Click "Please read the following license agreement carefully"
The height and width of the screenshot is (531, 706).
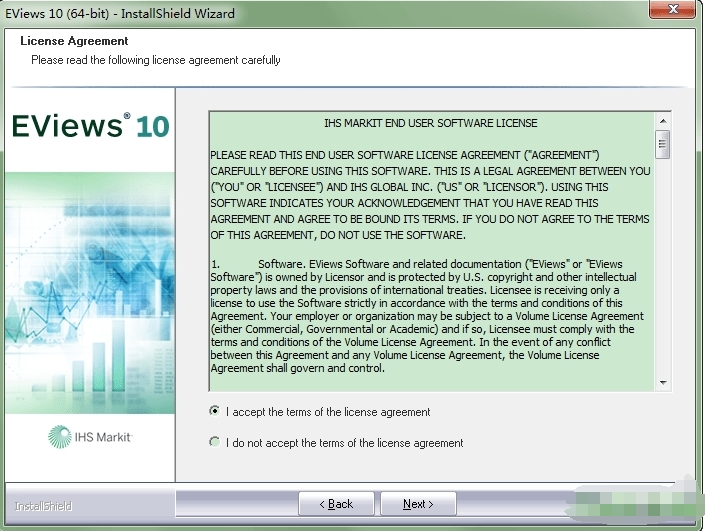tap(156, 60)
